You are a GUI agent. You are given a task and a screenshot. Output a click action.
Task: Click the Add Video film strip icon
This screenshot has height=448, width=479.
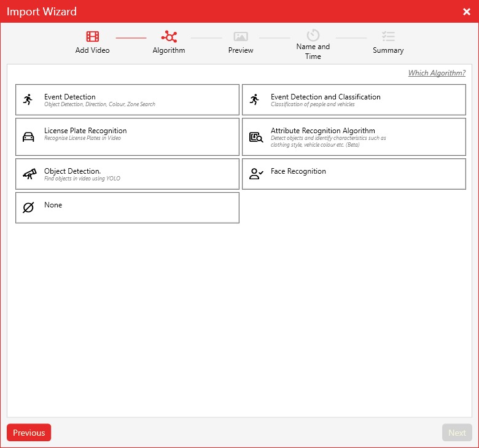[92, 36]
